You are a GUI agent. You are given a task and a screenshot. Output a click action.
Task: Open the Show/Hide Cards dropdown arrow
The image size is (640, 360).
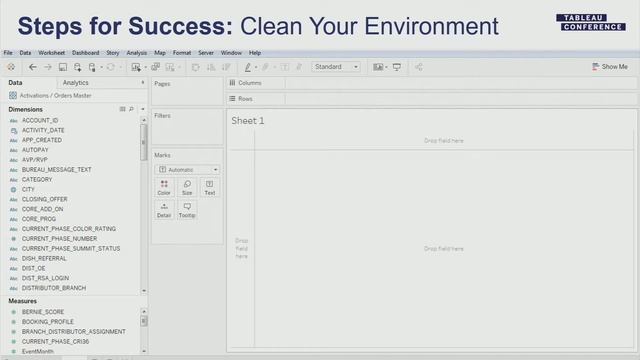coord(386,67)
